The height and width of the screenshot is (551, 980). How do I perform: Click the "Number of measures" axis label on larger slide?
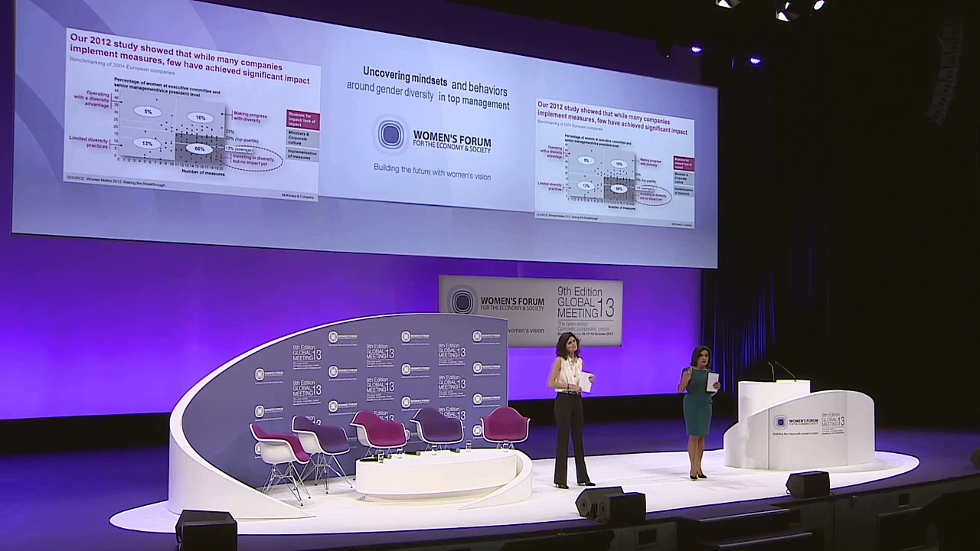point(203,172)
